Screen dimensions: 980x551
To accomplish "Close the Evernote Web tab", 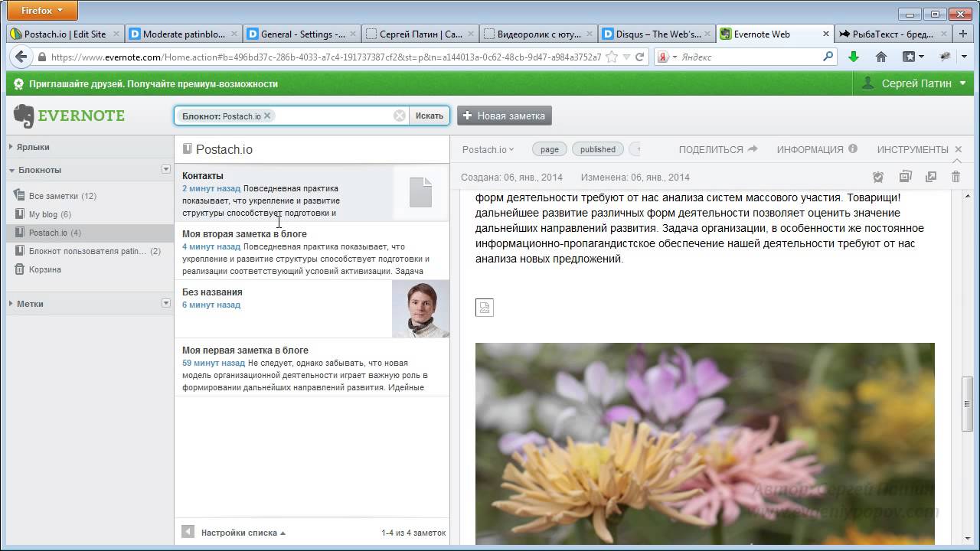I will pos(825,34).
